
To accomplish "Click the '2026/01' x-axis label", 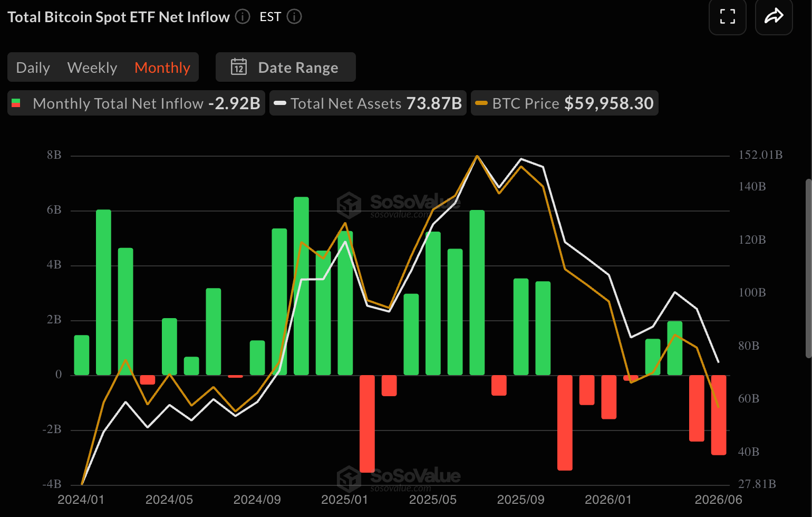I will tap(608, 500).
